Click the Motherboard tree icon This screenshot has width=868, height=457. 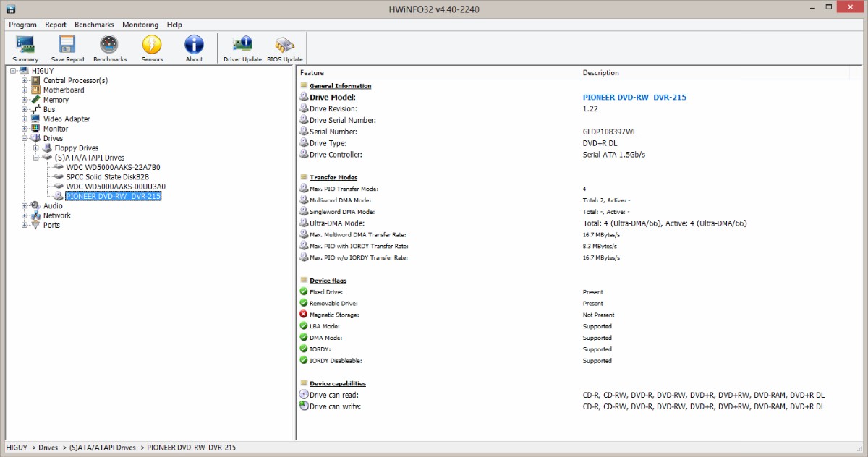pos(35,90)
